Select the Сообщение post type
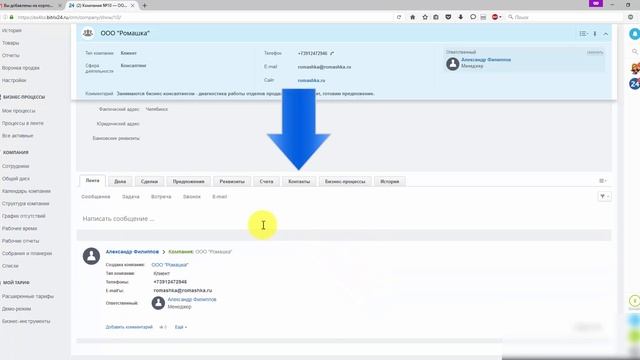640x360 pixels. pyautogui.click(x=96, y=197)
